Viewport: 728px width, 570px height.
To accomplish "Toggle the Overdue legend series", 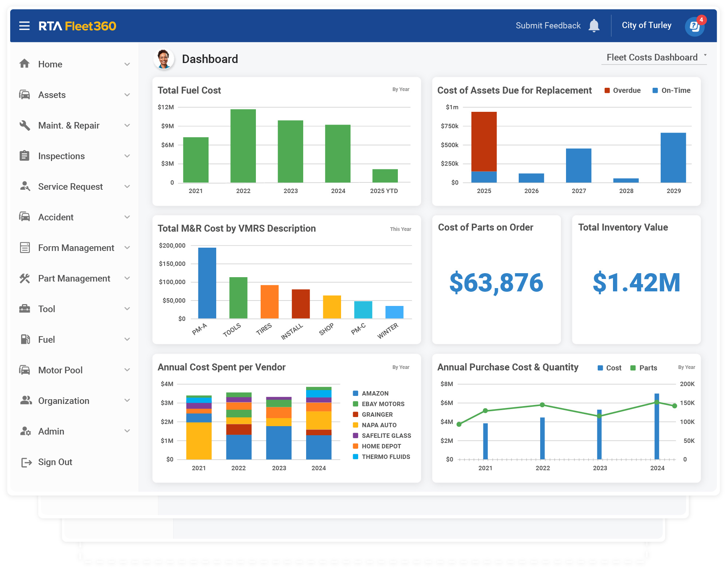I will tap(622, 90).
